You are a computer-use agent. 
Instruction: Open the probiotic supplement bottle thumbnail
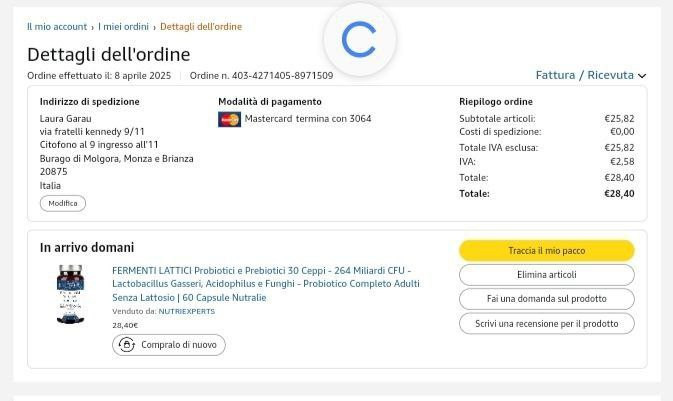pos(70,294)
